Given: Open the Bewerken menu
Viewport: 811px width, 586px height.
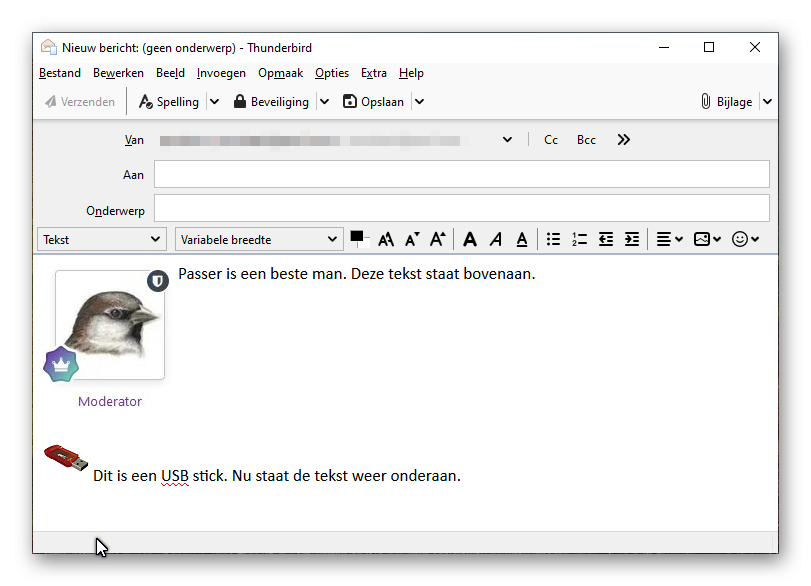Looking at the screenshot, I should (x=118, y=73).
